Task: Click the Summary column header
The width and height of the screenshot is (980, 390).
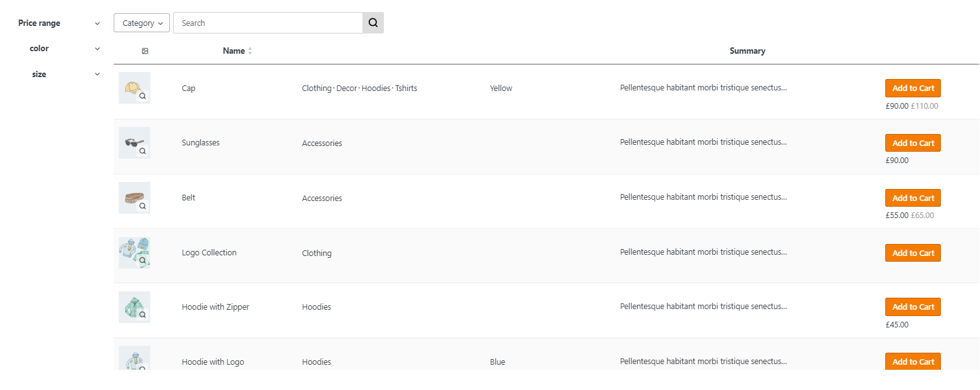Action: (747, 51)
